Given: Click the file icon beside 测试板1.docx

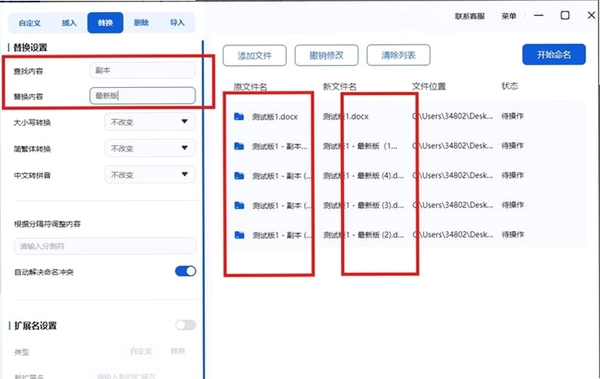Looking at the screenshot, I should [239, 116].
